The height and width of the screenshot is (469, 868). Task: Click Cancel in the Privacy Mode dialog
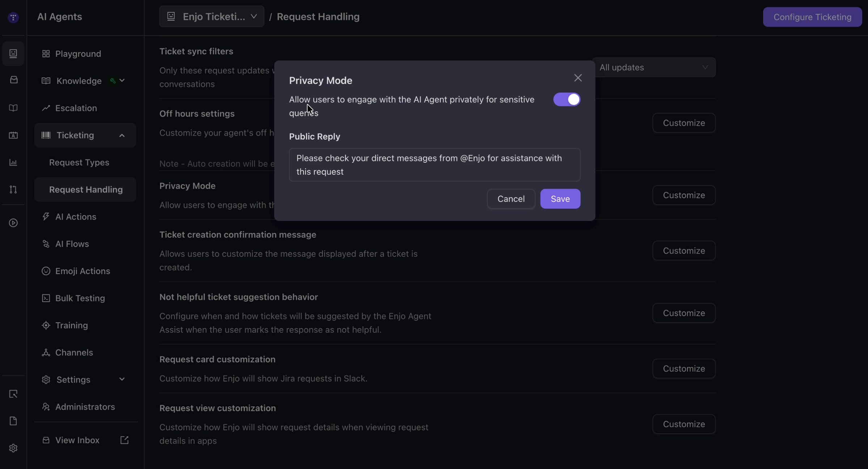tap(511, 199)
